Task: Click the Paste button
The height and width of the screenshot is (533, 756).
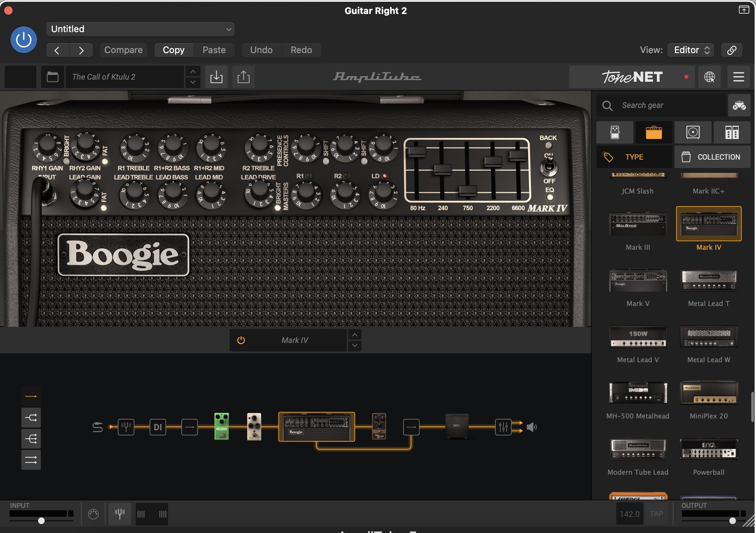Action: pos(214,50)
